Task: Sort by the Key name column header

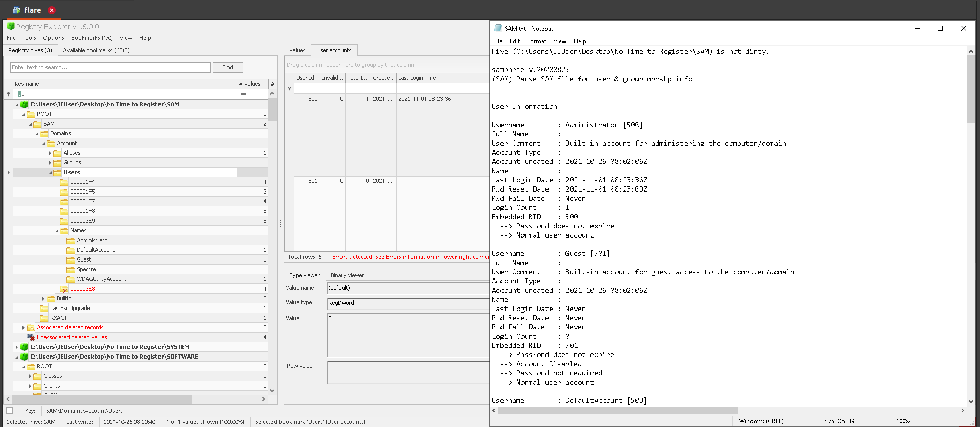Action: coord(125,84)
